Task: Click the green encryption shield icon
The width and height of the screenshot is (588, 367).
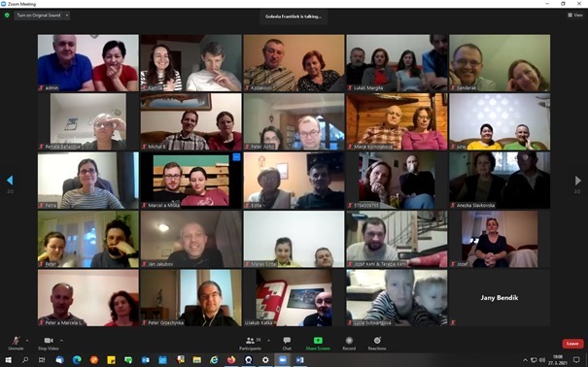Action: (7, 16)
